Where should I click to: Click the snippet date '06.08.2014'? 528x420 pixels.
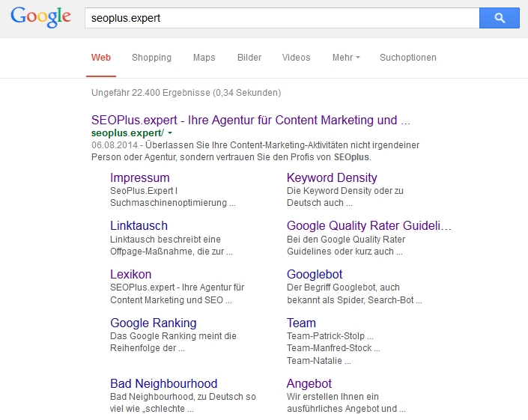point(115,145)
